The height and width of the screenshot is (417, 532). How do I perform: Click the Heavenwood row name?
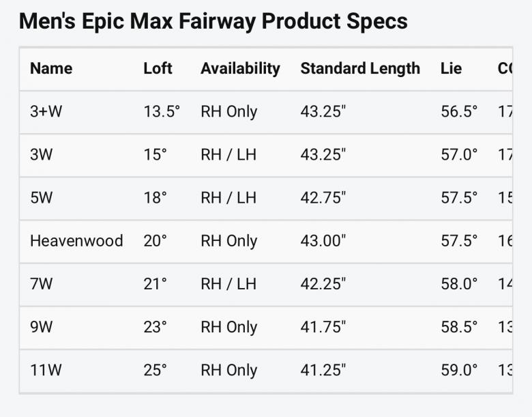click(x=76, y=241)
